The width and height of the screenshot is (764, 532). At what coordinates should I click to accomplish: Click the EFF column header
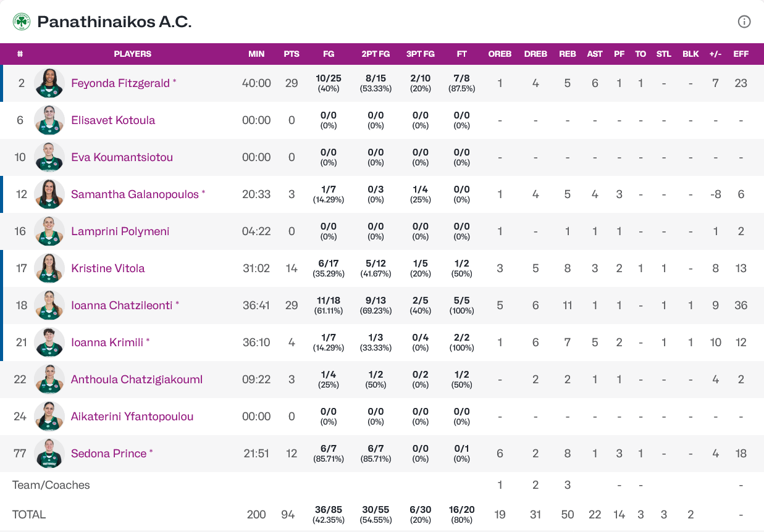coord(741,54)
